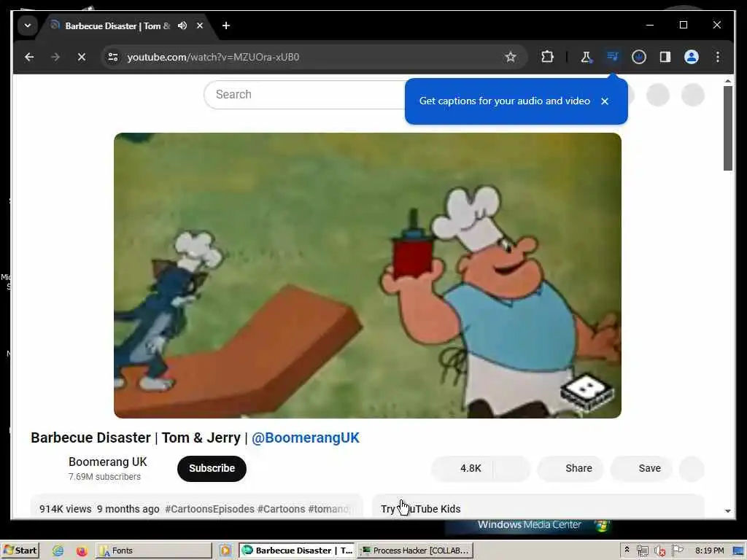The image size is (747, 560).
Task: Click the Tom and Jerry video player
Action: (368, 275)
